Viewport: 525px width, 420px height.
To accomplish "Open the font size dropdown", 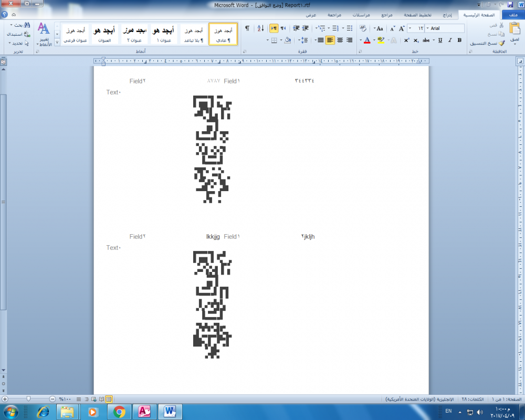I will point(410,28).
